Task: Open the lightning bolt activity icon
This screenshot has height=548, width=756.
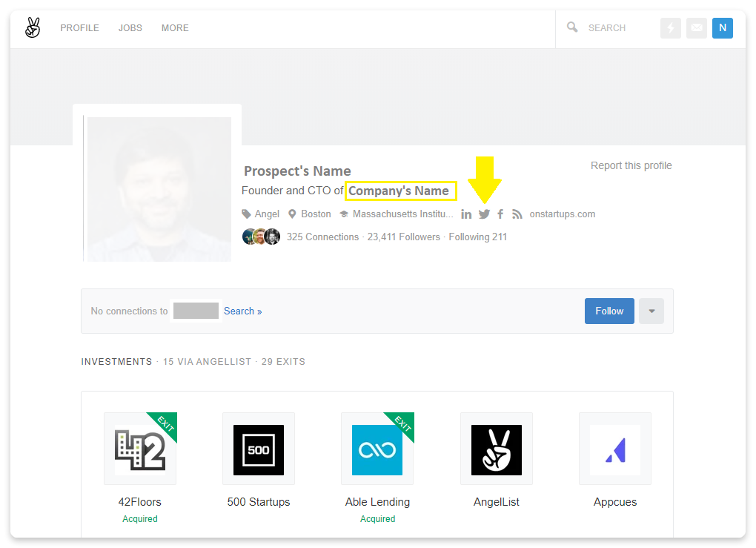Action: (x=671, y=28)
